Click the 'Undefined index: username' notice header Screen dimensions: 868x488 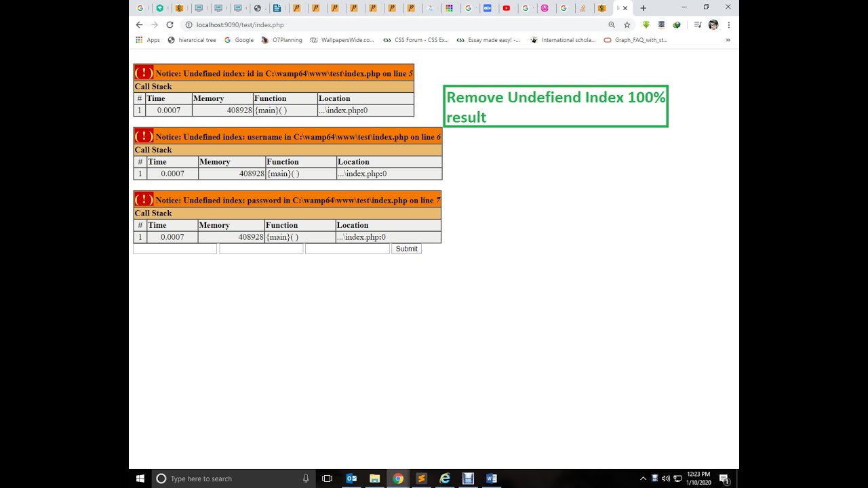pyautogui.click(x=288, y=136)
